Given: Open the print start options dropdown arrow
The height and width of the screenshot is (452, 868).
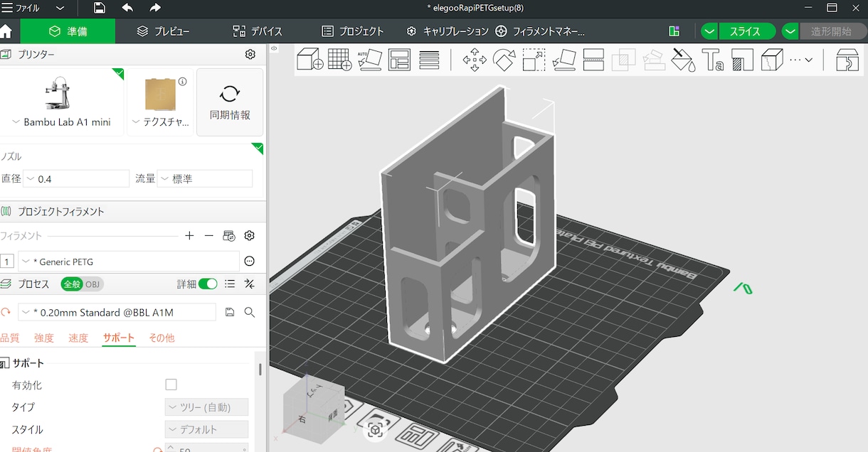Looking at the screenshot, I should (790, 31).
